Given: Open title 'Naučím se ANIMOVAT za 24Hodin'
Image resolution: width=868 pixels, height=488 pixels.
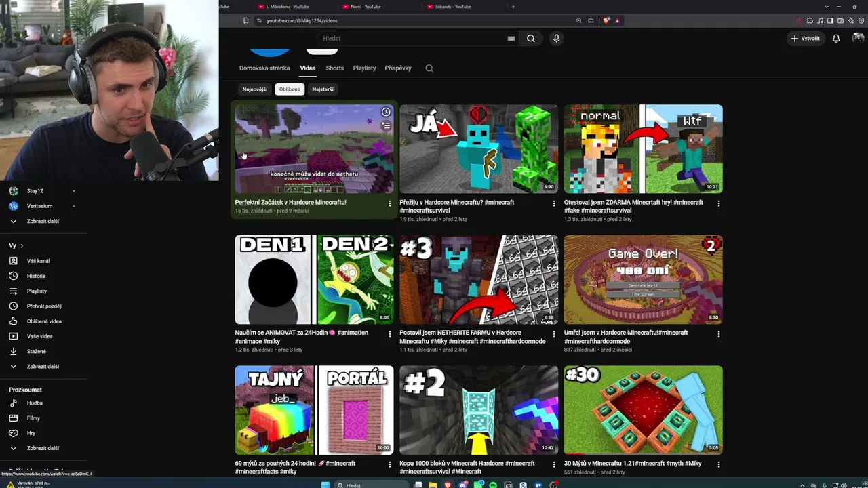Looking at the screenshot, I should pos(302,337).
